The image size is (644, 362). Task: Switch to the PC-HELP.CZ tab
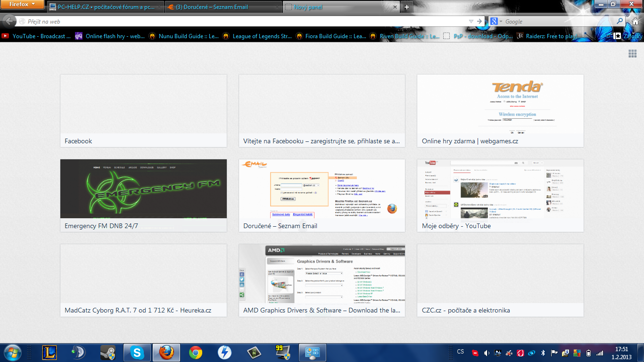click(105, 7)
